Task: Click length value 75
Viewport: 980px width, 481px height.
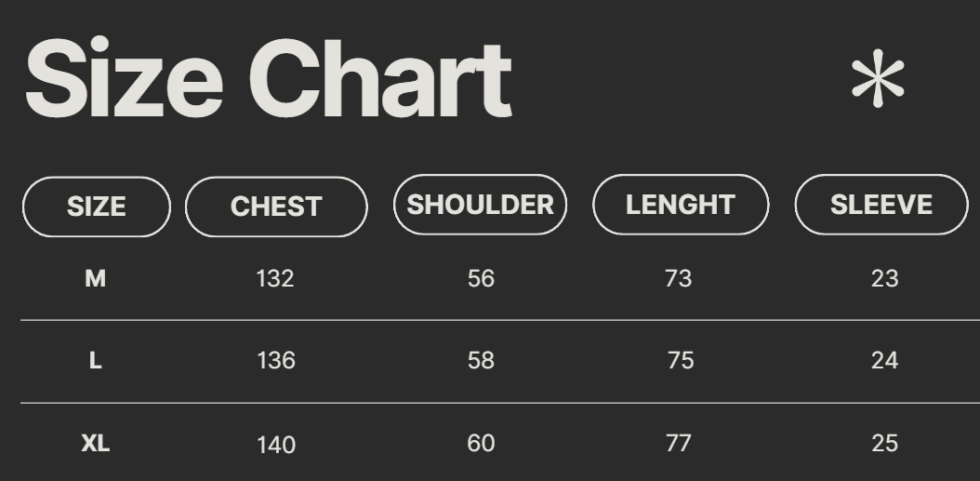Action: pyautogui.click(x=681, y=360)
